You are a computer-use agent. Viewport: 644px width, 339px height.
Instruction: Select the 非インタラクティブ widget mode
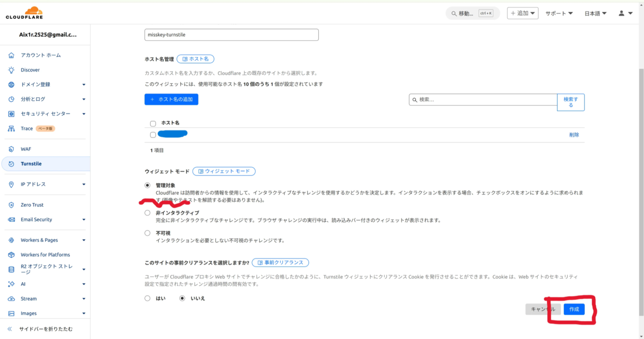[x=148, y=213]
